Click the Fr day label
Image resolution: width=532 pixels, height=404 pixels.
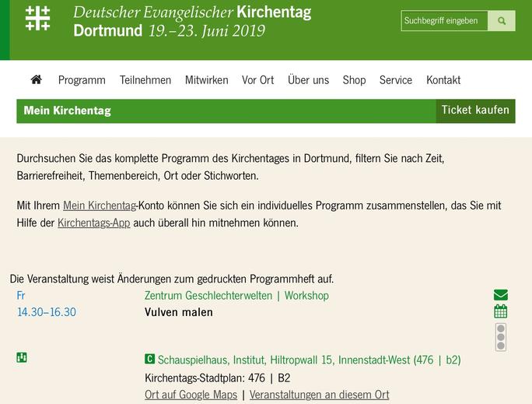[x=21, y=296]
